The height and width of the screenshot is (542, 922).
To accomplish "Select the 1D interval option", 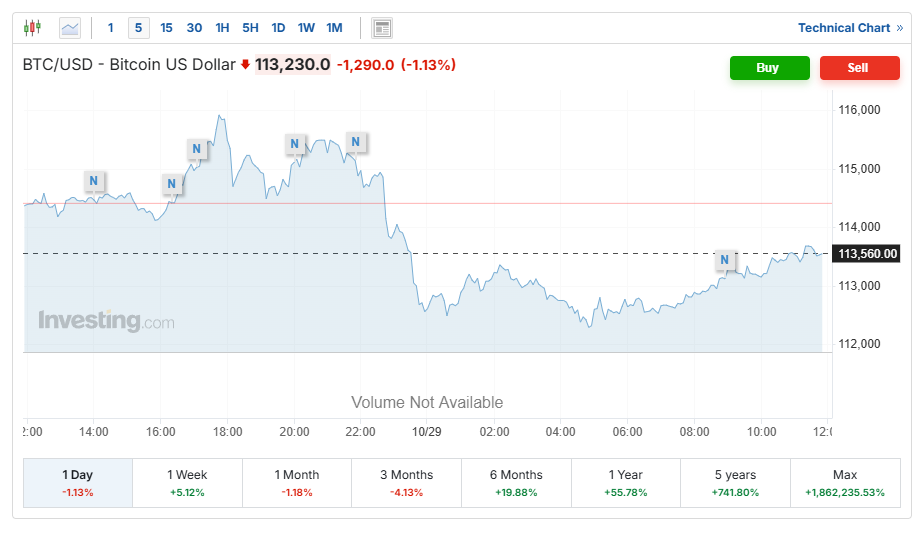I will tap(278, 28).
